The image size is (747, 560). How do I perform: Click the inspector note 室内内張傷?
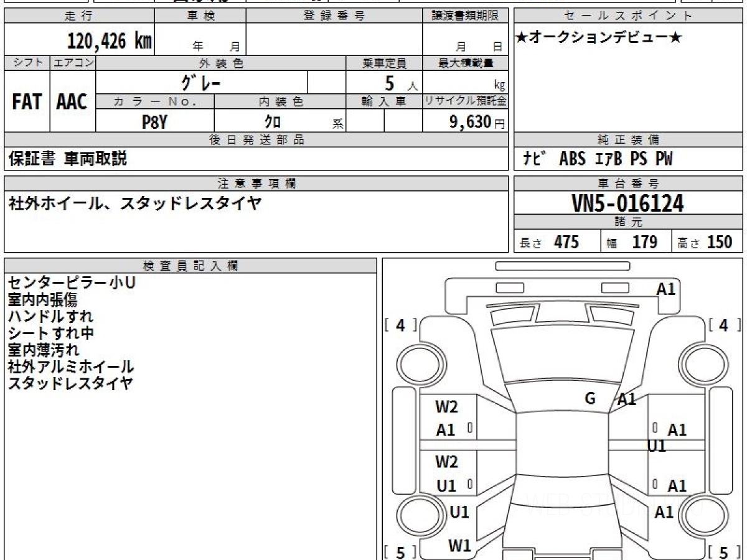coord(43,299)
